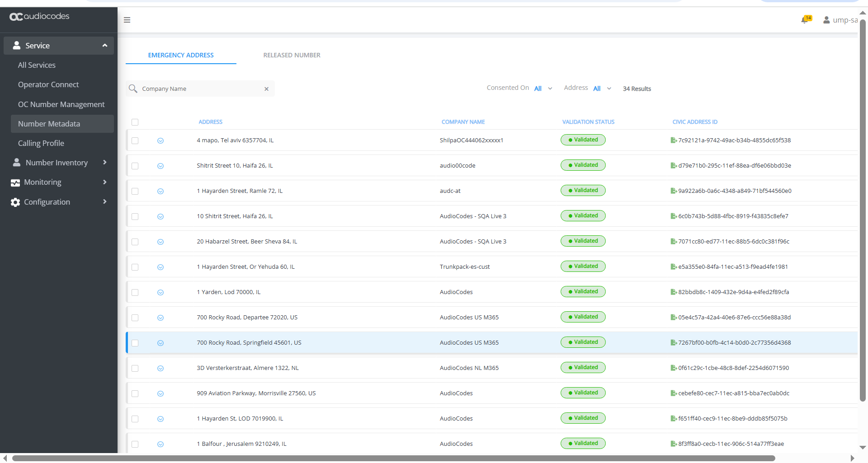Click the hamburger menu icon
Screen dimensions: 868x463
point(127,20)
